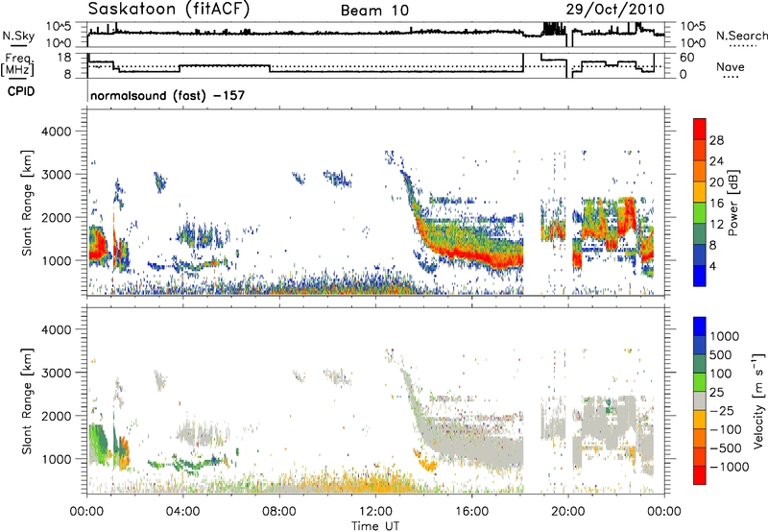768x532 pixels.
Task: Click the '28' tick on the power colorbar
Action: tap(716, 140)
